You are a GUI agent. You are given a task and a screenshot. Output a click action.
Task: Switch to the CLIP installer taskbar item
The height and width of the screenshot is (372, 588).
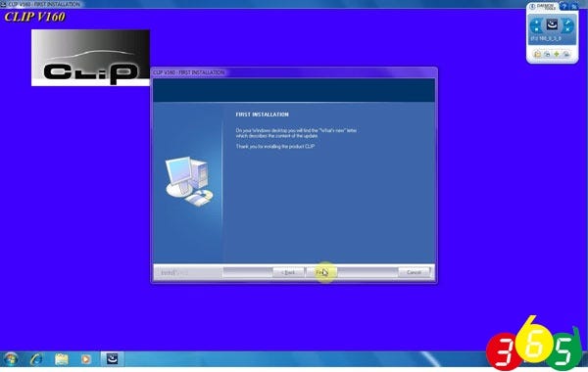click(112, 358)
